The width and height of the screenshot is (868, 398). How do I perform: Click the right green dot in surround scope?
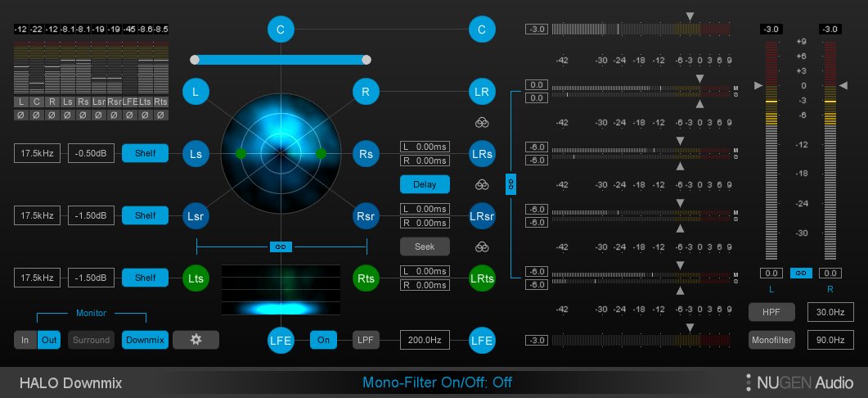coord(321,153)
